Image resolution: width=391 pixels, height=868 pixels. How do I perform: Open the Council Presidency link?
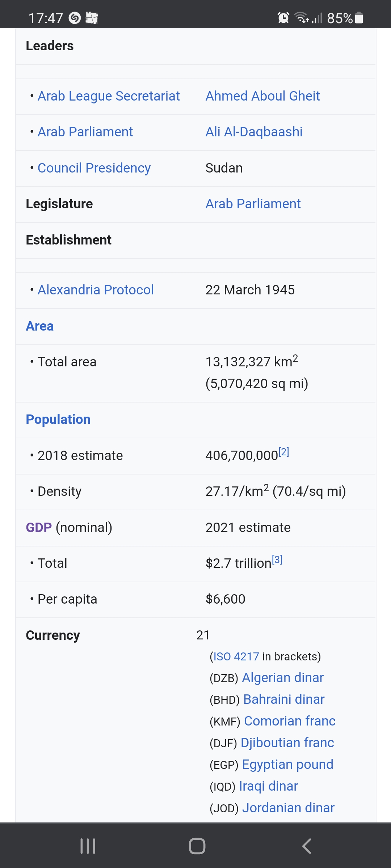click(94, 168)
